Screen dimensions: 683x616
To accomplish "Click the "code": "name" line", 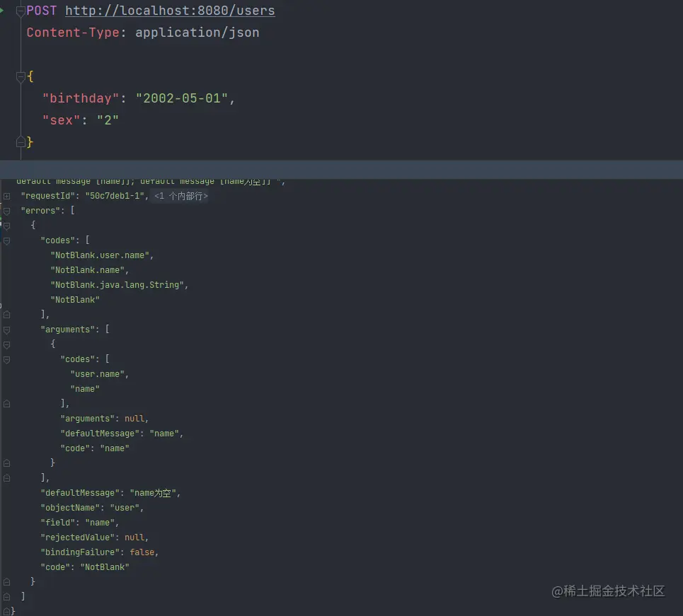I will click(x=95, y=448).
